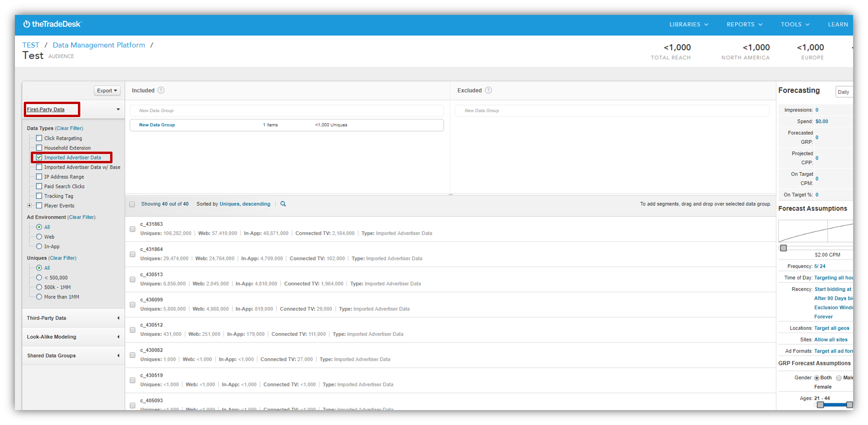Image resolution: width=868 pixels, height=425 pixels.
Task: Click the CPM slider handle
Action: pyautogui.click(x=784, y=248)
